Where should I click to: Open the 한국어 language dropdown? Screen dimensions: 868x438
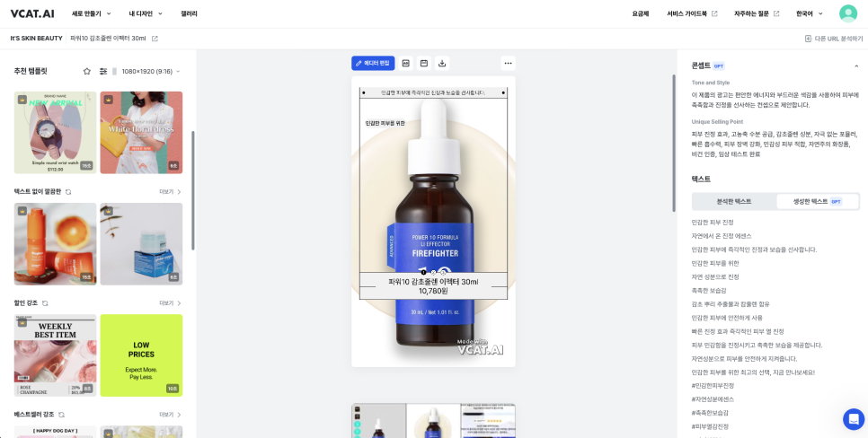pos(810,13)
